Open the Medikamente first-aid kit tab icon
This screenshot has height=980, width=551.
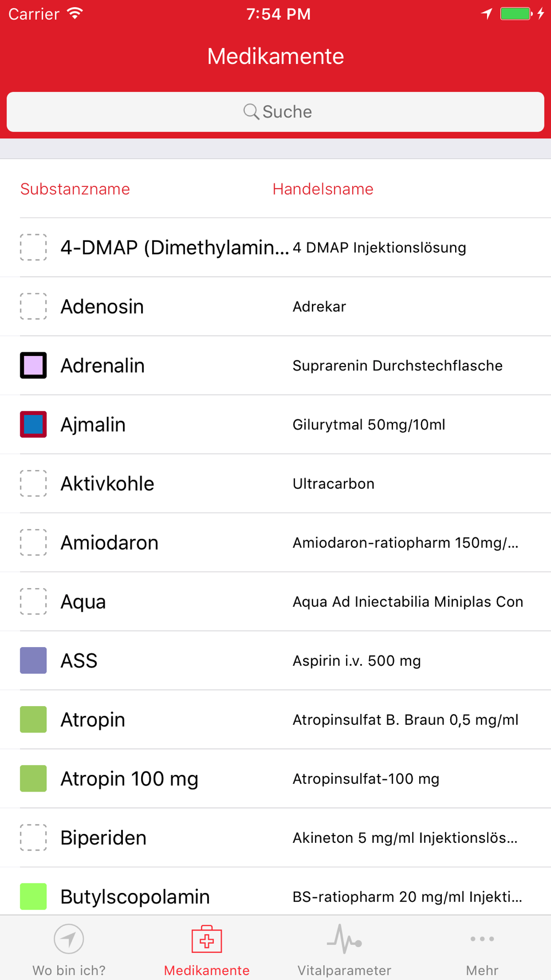(x=207, y=939)
